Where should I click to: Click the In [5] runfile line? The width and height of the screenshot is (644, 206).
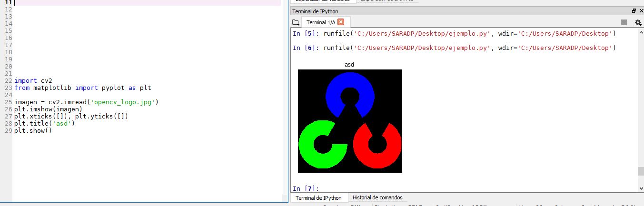click(x=454, y=33)
